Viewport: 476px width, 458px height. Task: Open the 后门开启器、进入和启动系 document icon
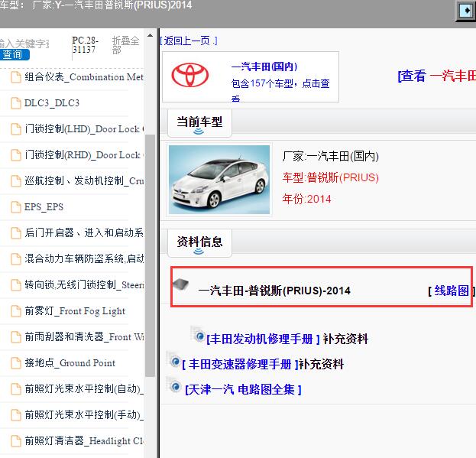point(16,233)
